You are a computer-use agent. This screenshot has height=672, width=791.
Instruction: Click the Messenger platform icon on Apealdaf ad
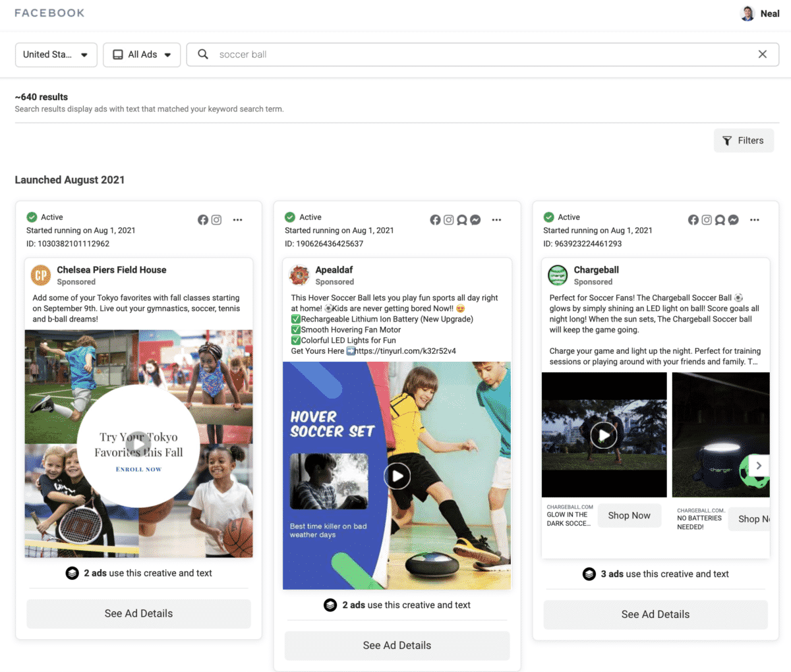[475, 220]
